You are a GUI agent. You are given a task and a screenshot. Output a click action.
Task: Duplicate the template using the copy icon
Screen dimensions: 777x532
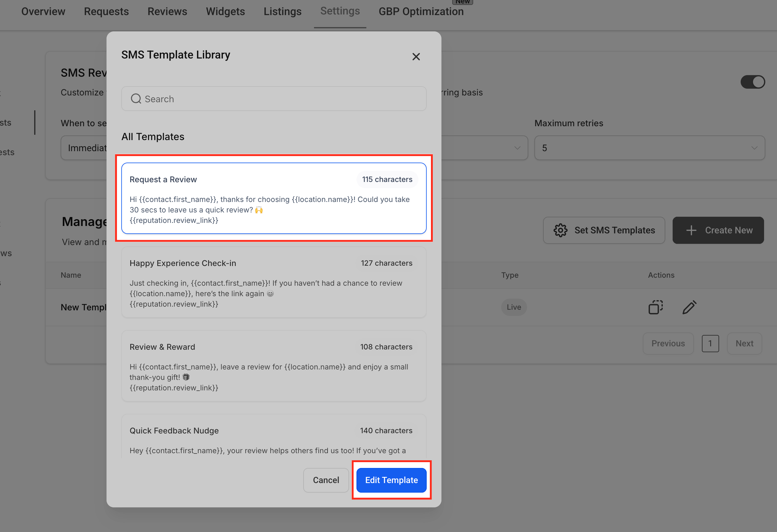point(655,307)
